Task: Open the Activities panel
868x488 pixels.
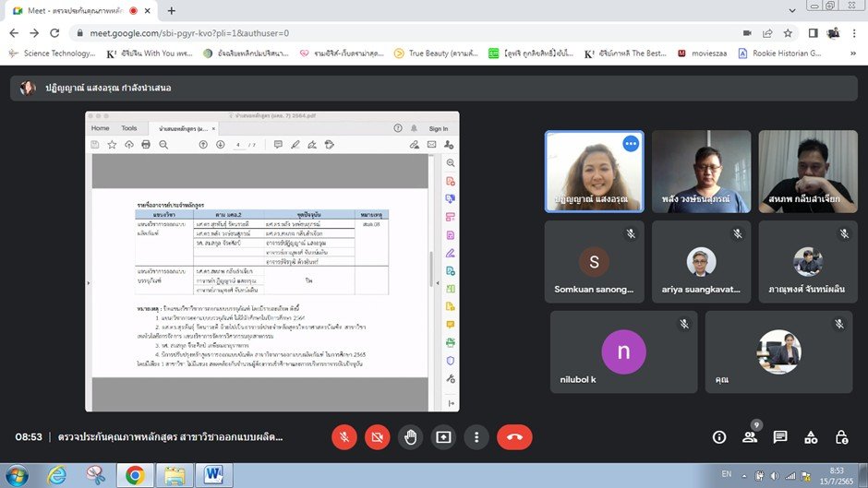Action: pos(811,437)
